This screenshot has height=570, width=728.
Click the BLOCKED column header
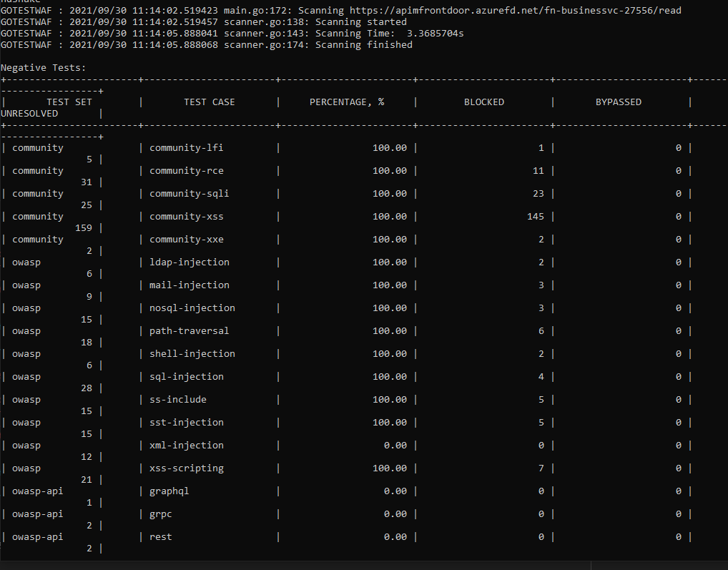coord(483,102)
